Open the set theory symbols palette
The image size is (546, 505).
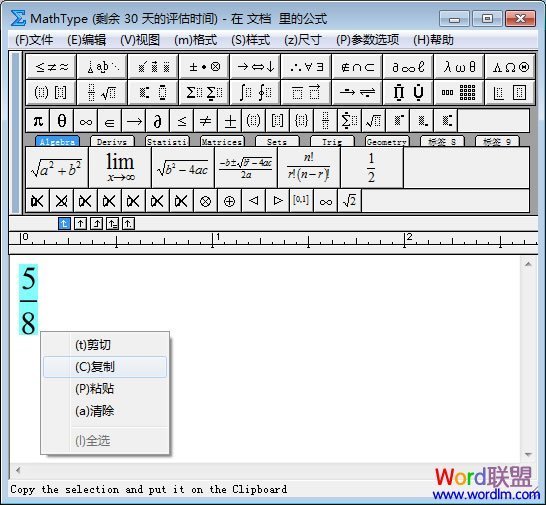click(357, 67)
